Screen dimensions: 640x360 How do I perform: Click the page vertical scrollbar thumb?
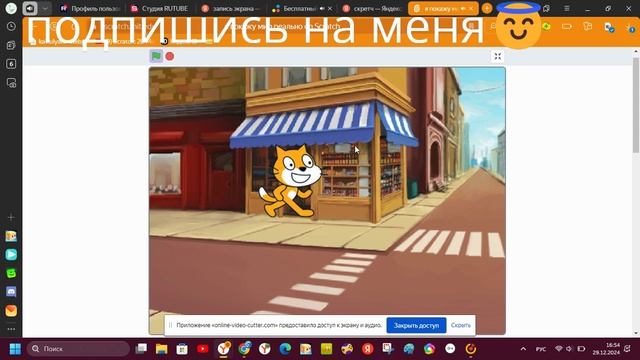click(636, 105)
